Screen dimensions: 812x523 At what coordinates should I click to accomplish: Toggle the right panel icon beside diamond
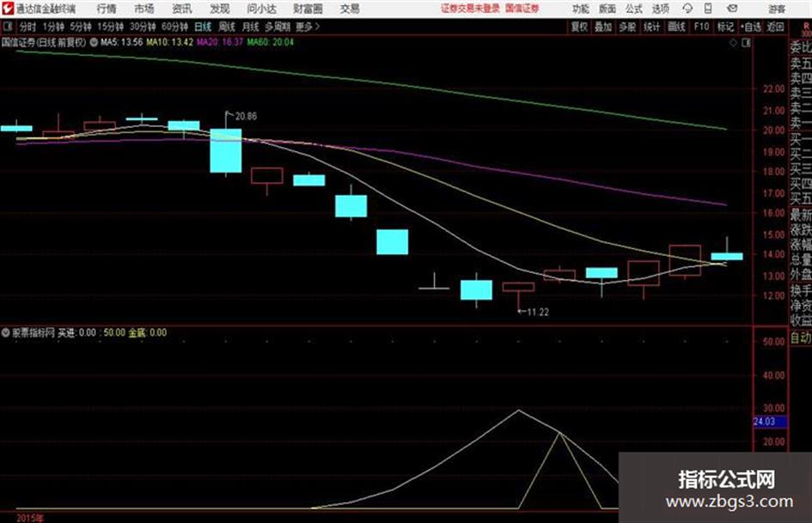[746, 43]
